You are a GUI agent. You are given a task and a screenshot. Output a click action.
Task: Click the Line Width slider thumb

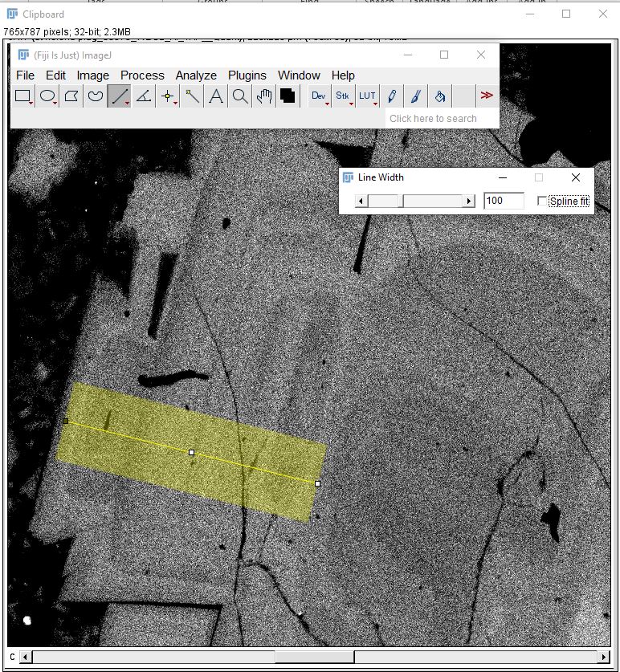point(402,202)
